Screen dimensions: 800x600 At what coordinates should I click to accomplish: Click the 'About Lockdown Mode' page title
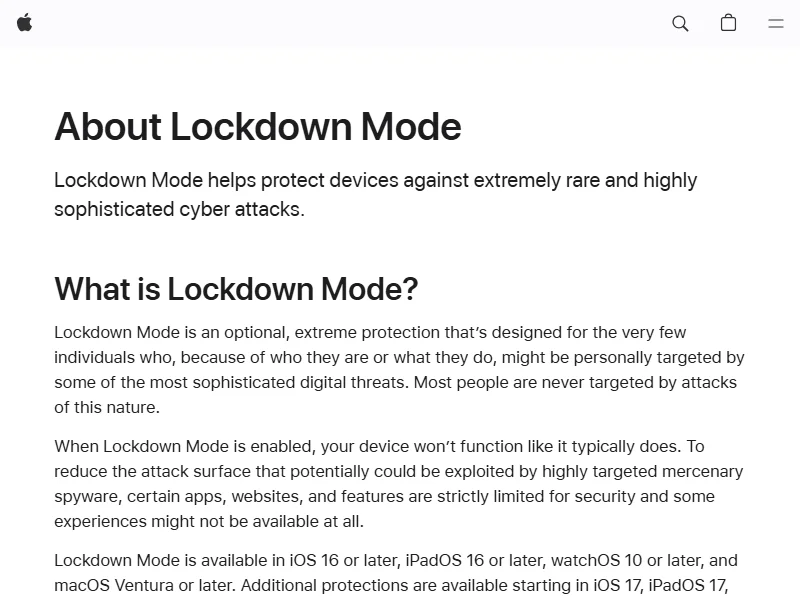click(x=257, y=127)
